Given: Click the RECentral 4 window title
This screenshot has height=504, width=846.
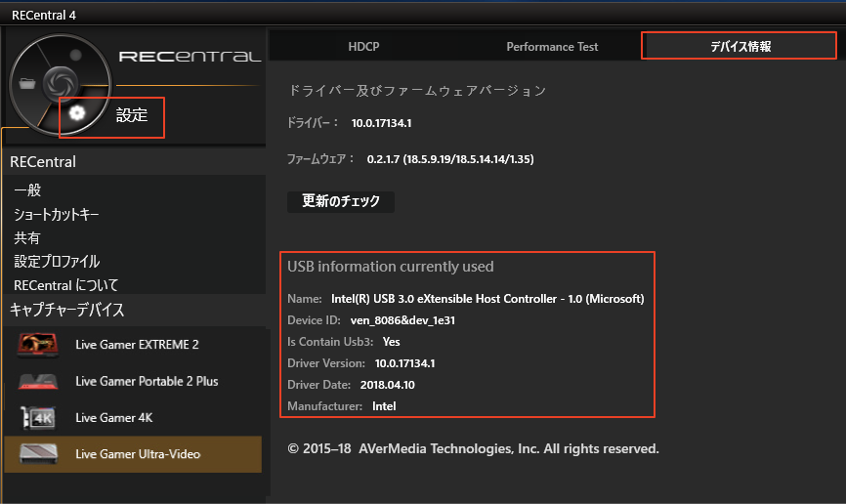Looking at the screenshot, I should (44, 15).
